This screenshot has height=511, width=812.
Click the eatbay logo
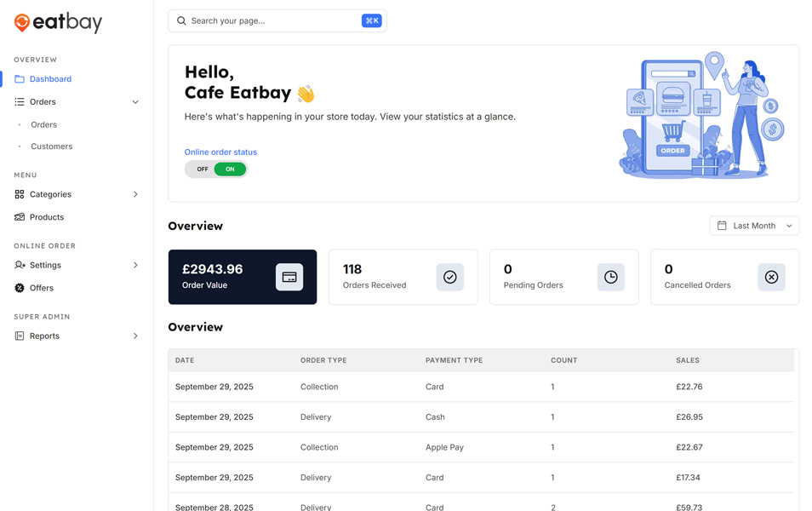[58, 22]
